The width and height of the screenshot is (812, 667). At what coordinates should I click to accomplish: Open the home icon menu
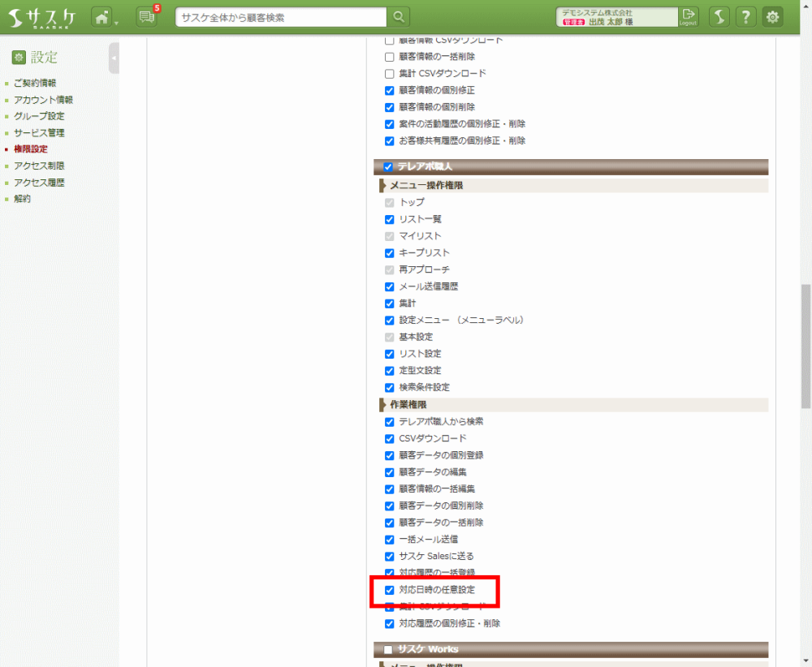102,17
